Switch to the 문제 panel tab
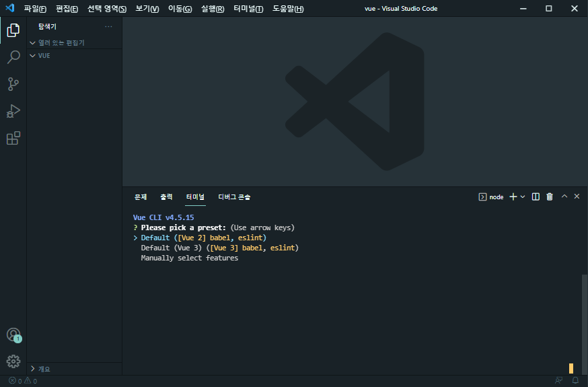The image size is (588, 387). [x=141, y=197]
